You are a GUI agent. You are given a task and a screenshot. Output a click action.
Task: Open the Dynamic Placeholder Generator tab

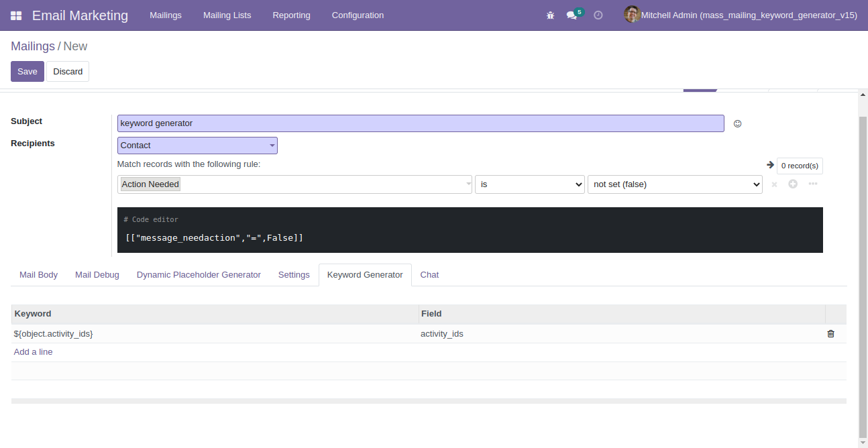tap(199, 275)
